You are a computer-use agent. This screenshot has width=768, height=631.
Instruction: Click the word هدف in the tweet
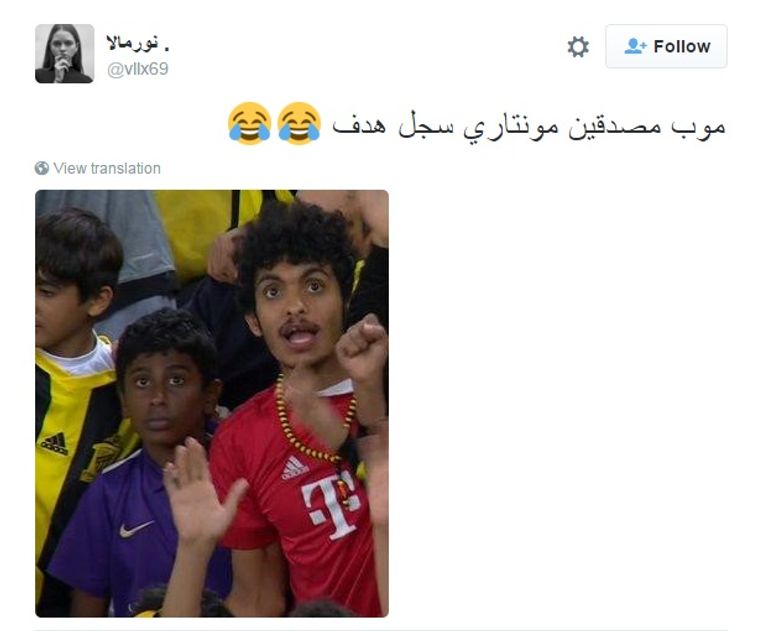click(x=359, y=125)
